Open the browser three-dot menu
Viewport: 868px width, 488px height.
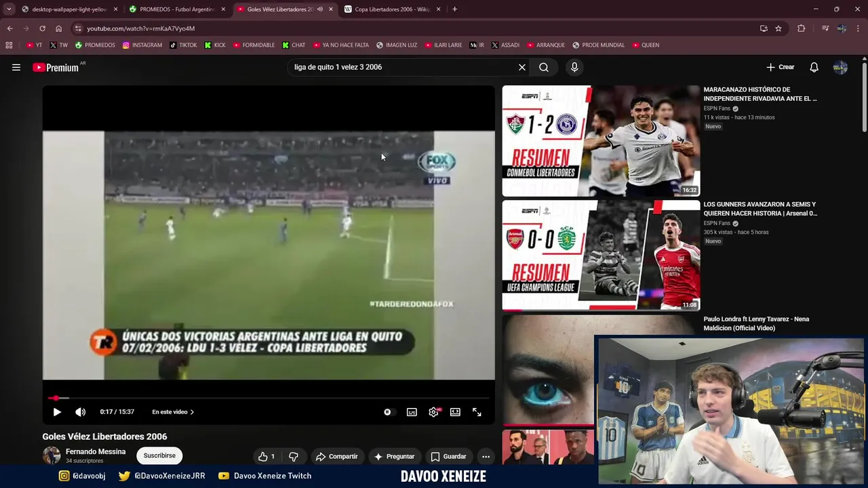[x=859, y=28]
